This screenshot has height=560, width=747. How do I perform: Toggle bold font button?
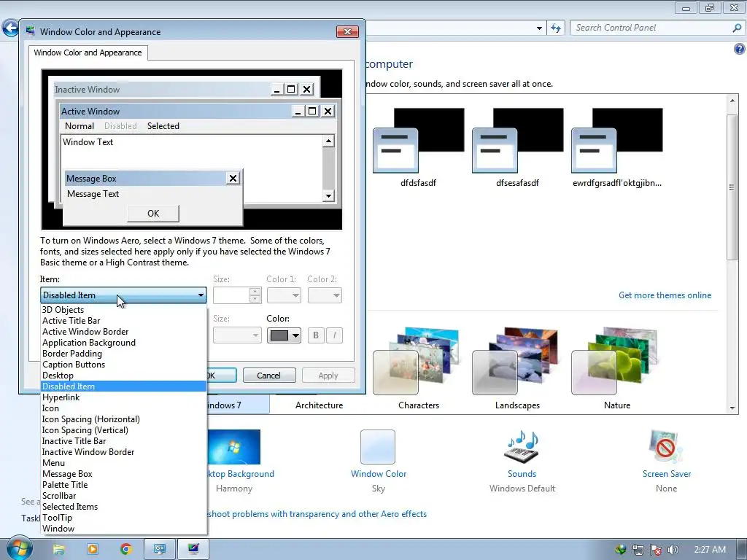(x=315, y=335)
